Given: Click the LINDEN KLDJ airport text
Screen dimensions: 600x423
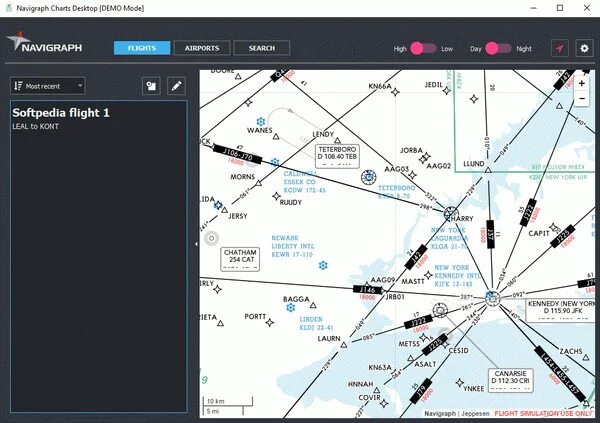Looking at the screenshot, I should [316, 323].
